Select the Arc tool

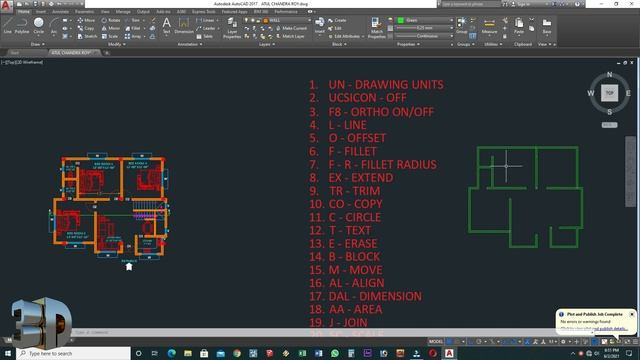53,26
